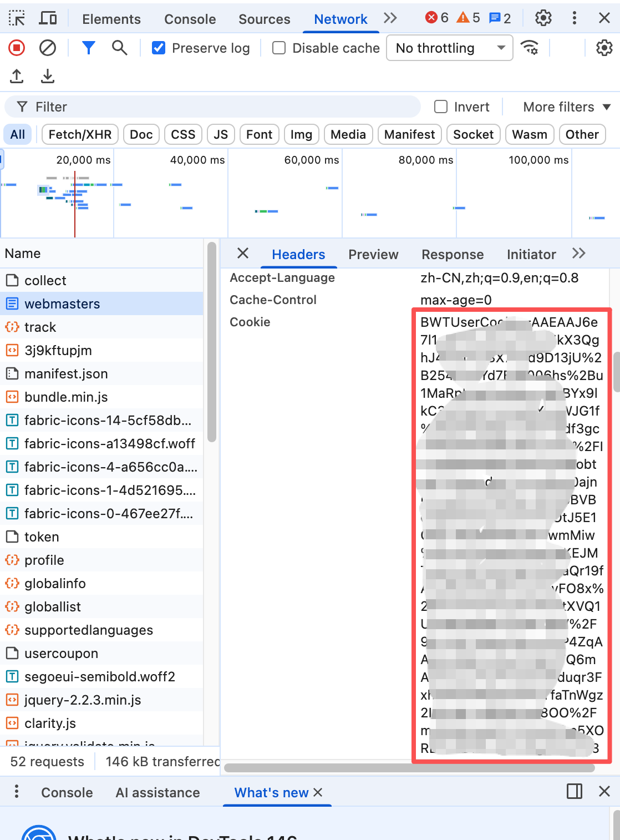Screen dimensions: 620x840
Task: Expand the More filters dropdown
Action: pos(566,107)
